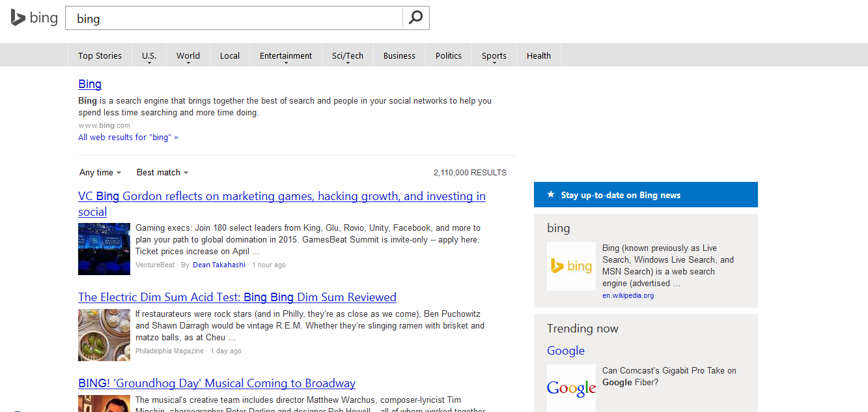Open the Health news tab
This screenshot has height=412, width=868.
click(x=538, y=55)
